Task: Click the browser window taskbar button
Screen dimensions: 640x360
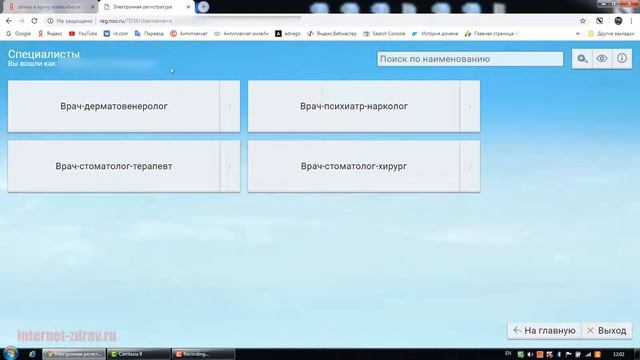Action: point(74,354)
